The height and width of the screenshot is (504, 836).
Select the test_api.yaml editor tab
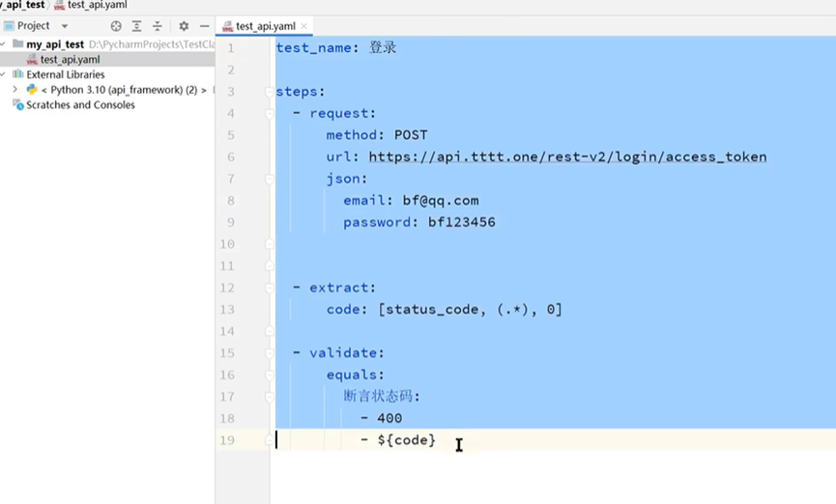[265, 26]
